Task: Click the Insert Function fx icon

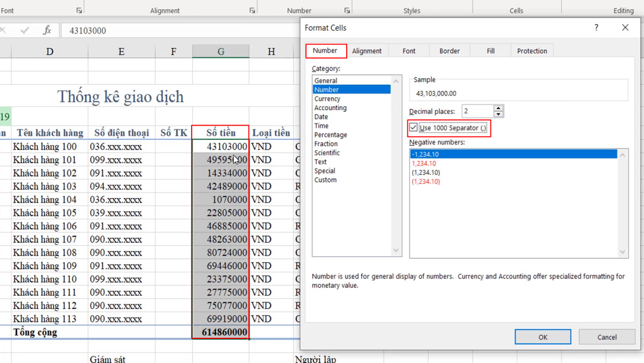Action: click(x=47, y=31)
